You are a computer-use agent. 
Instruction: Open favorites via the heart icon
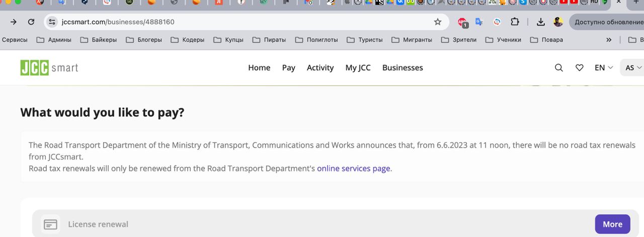[579, 68]
